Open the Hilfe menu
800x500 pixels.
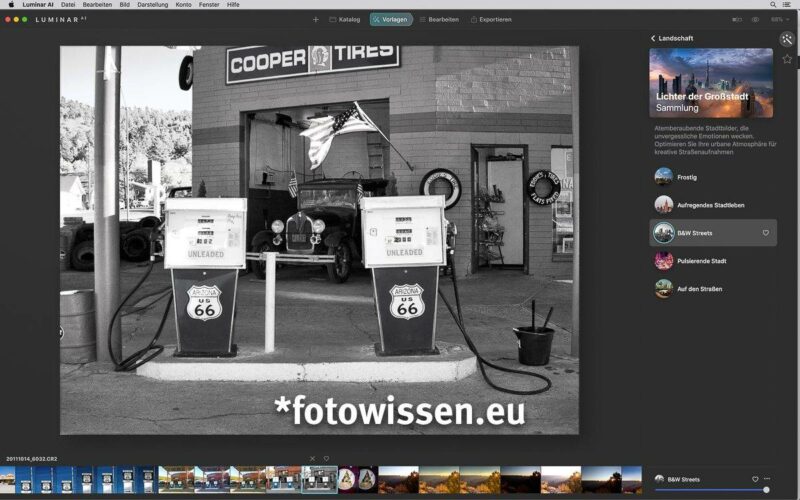pyautogui.click(x=233, y=5)
